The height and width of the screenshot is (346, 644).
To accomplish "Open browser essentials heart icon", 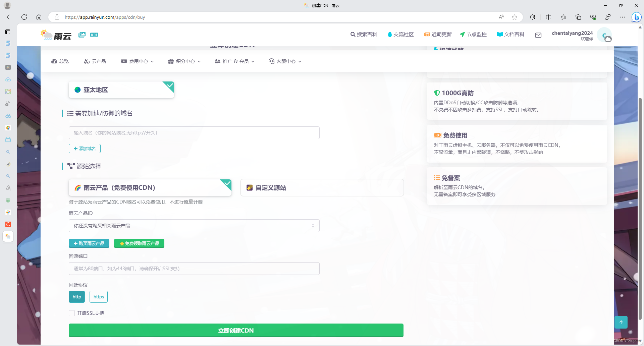I will 593,17.
